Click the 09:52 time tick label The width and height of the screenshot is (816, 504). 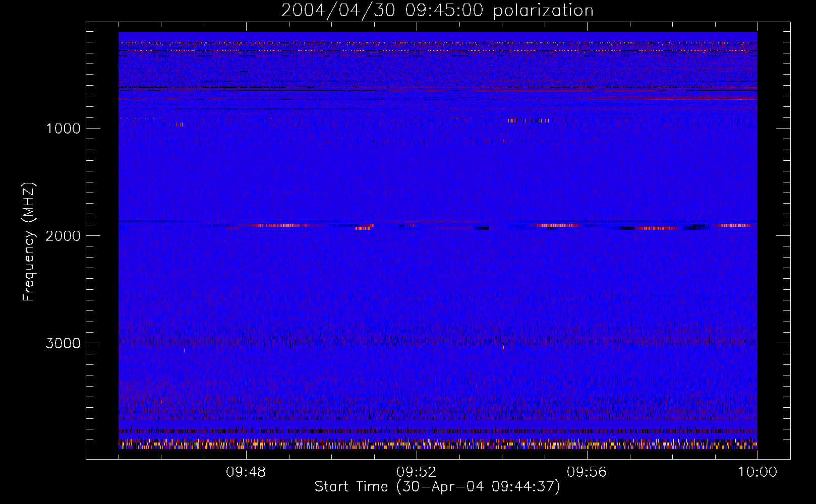click(x=417, y=472)
